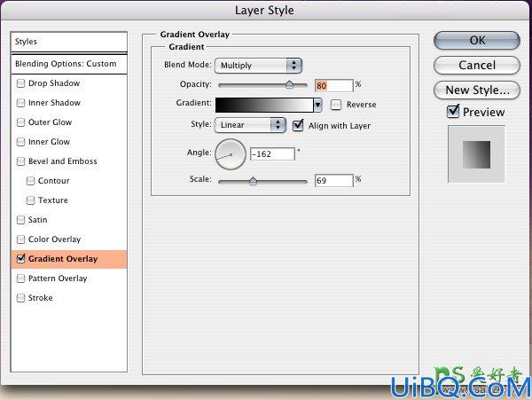Enable the Stroke checkbox
This screenshot has height=400, width=532.
pyautogui.click(x=20, y=298)
